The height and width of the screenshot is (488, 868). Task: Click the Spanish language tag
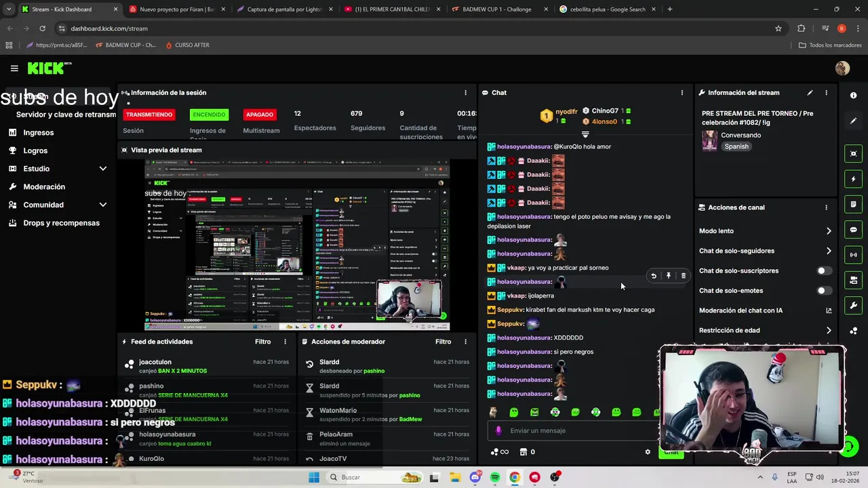coord(736,146)
